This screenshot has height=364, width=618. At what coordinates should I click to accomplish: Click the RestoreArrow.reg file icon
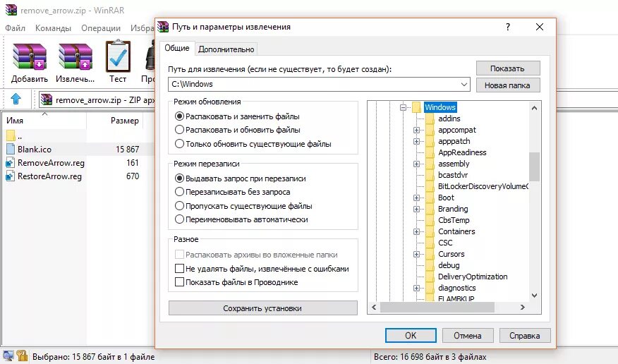11,176
